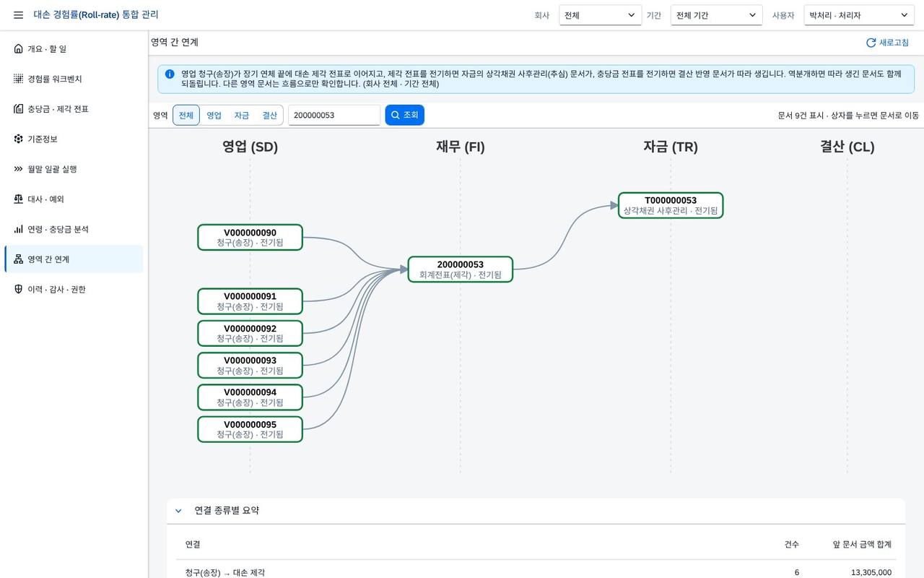The width and height of the screenshot is (924, 578).
Task: Open document box V000000093
Action: pos(250,365)
